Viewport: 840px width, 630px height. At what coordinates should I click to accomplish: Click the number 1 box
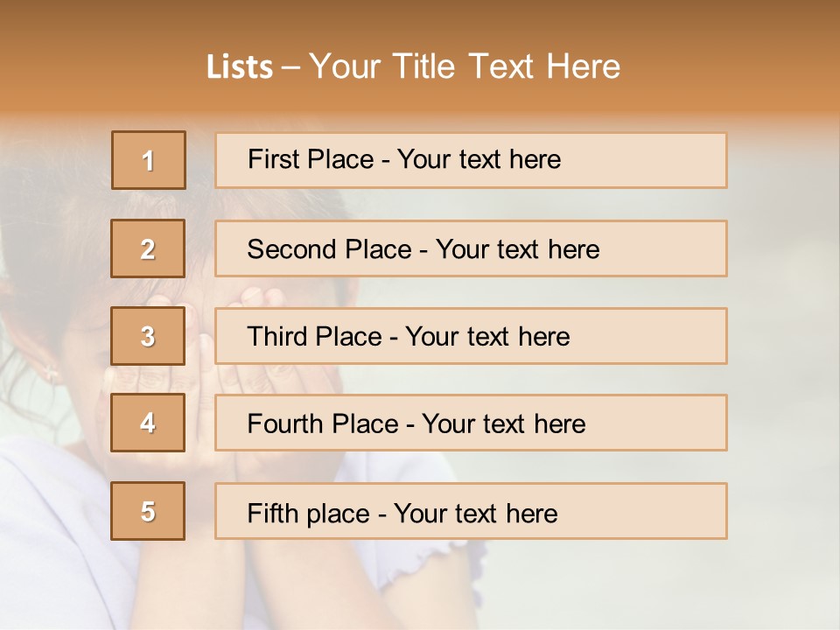(149, 160)
